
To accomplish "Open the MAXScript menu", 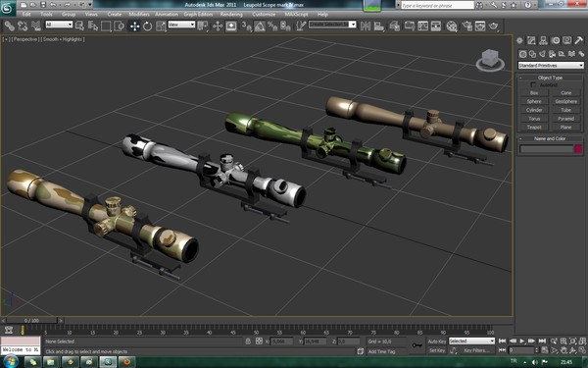I will point(296,15).
